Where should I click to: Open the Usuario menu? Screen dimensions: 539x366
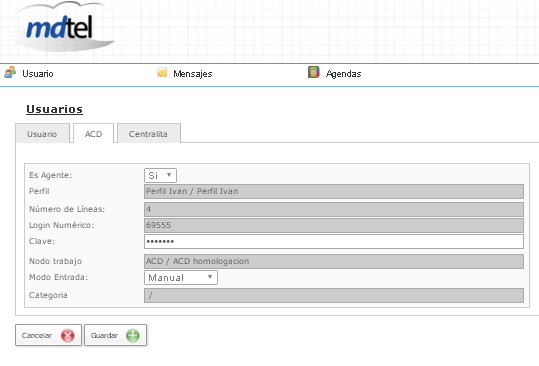coord(38,74)
